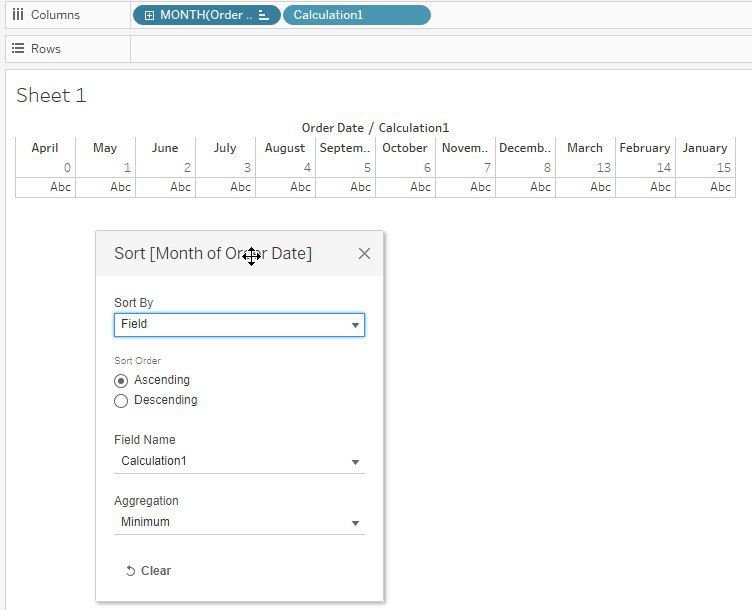
Task: Click the Novem.. column header
Action: [x=465, y=148]
